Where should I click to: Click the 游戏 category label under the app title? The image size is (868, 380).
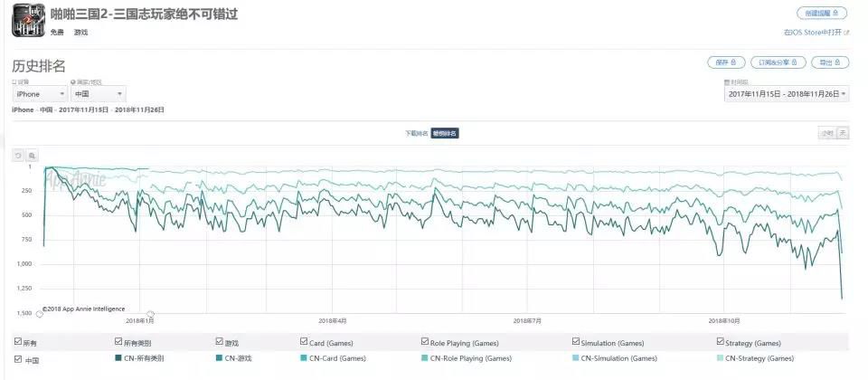[80, 33]
